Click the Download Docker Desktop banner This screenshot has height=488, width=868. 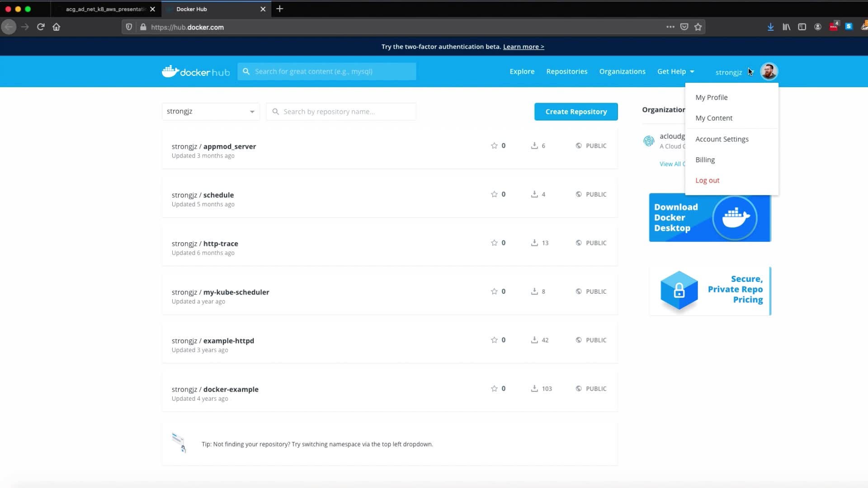(x=710, y=218)
